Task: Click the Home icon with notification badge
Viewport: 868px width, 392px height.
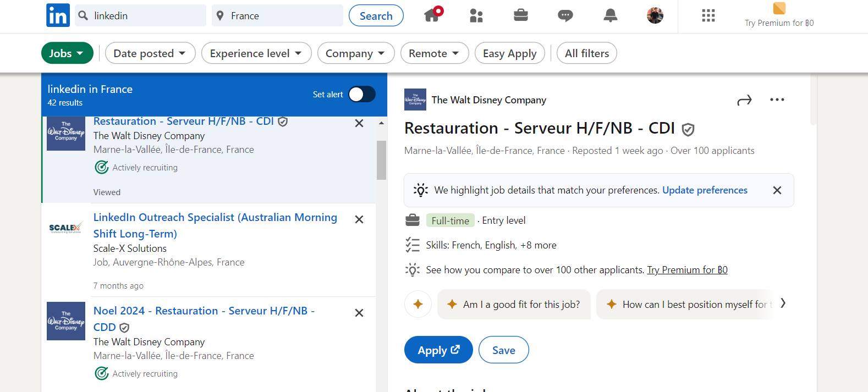Action: (433, 14)
